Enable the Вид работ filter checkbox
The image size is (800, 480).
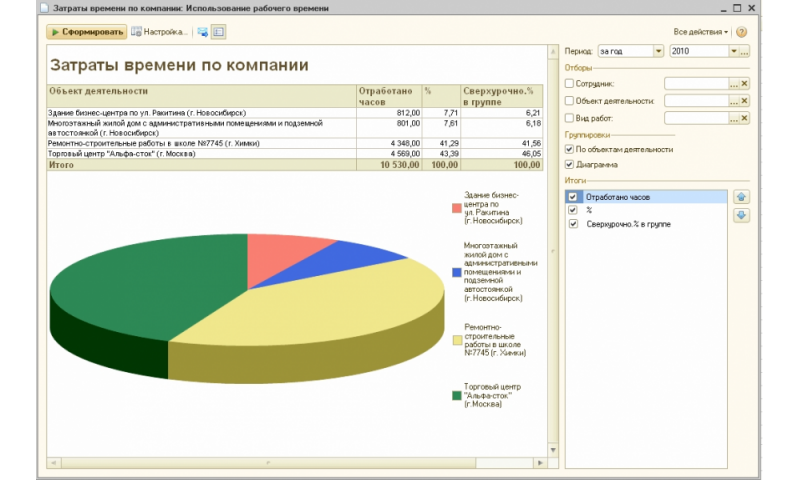(570, 118)
